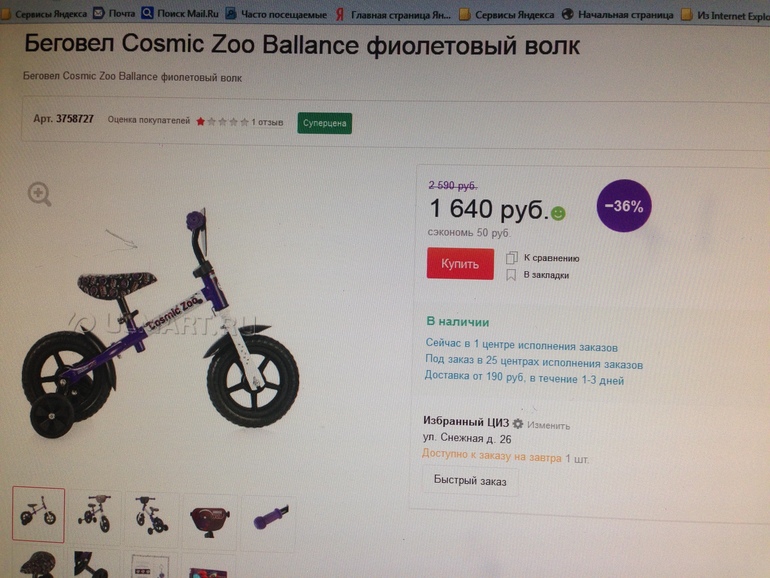Viewport: 770px width, 578px height.
Task: Click the red Купить button
Action: tap(460, 264)
